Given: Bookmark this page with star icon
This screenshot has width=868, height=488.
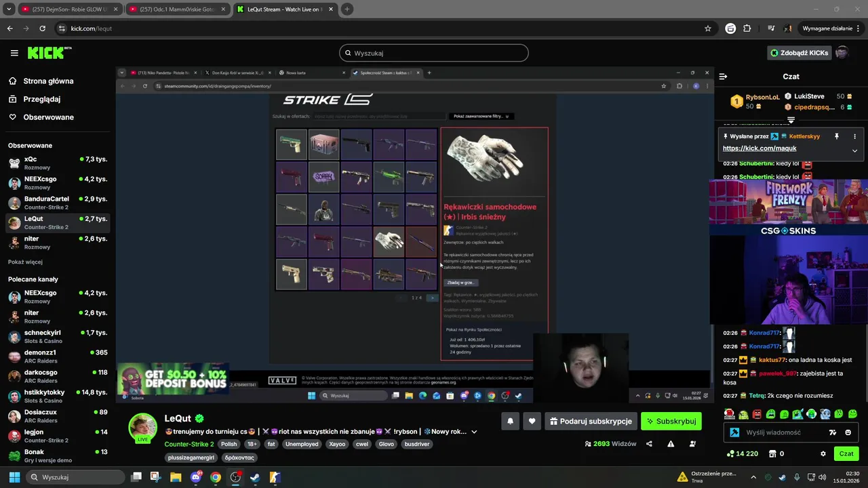Looking at the screenshot, I should click(x=708, y=28).
